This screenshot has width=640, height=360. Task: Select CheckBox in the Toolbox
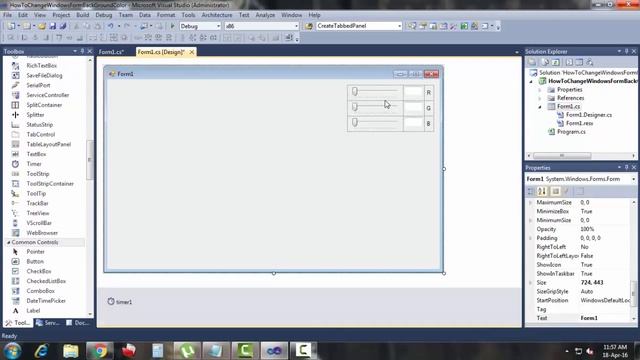click(39, 271)
